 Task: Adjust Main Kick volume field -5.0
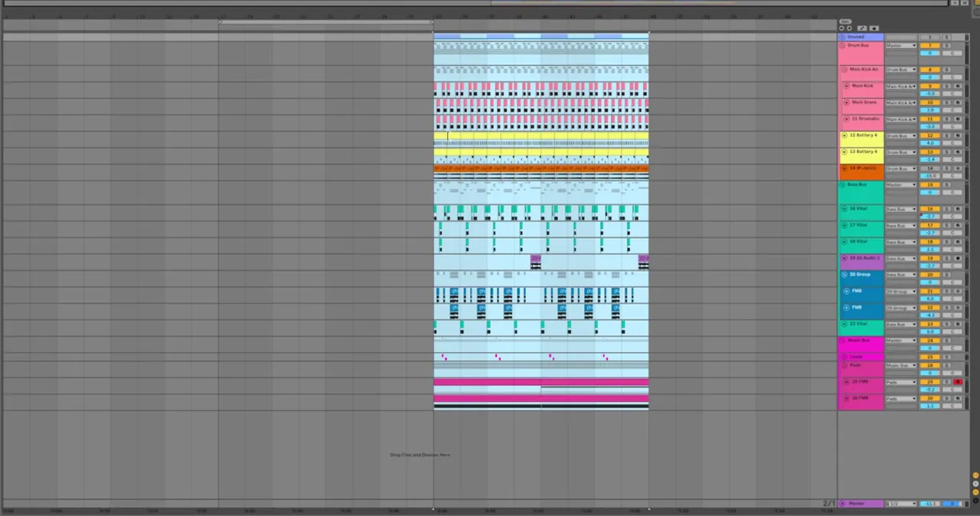pos(929,93)
